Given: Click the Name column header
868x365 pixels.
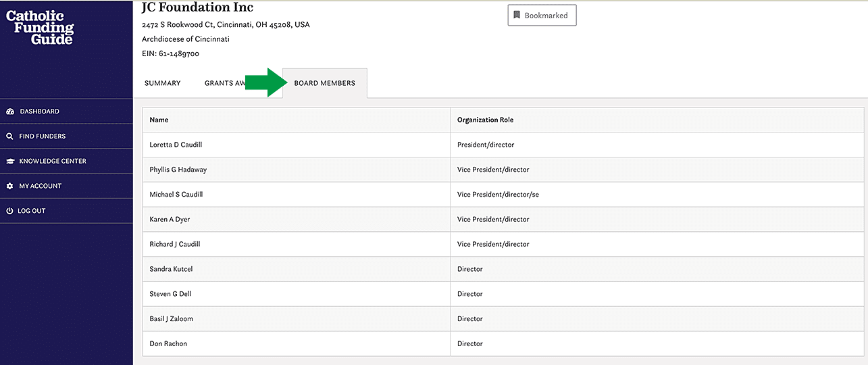Looking at the screenshot, I should tap(297, 120).
